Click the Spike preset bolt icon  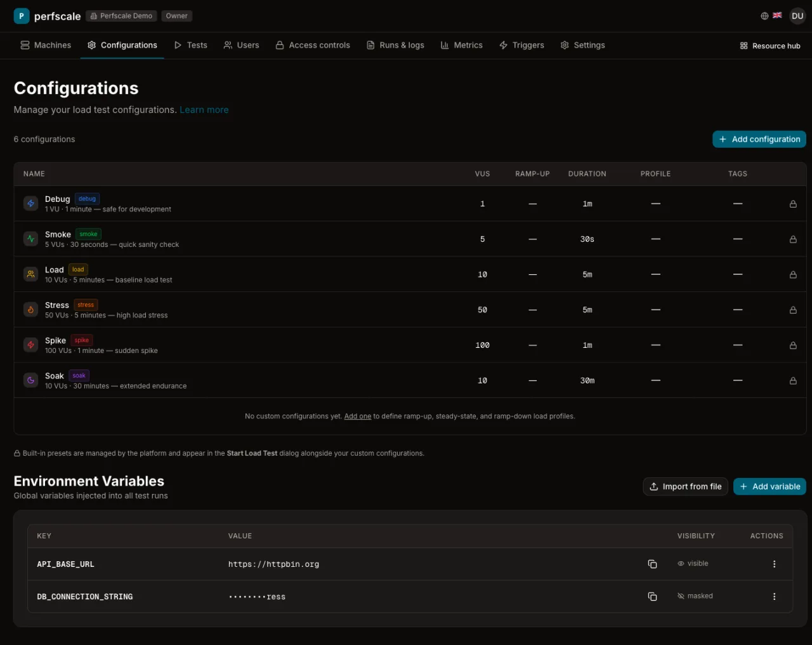tap(30, 345)
